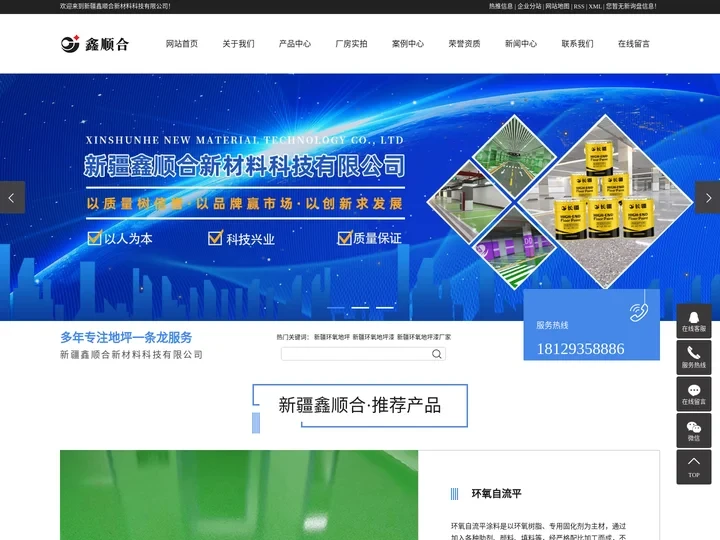This screenshot has width=720, height=540.
Task: Click the 鑫顺合 company logo
Action: (95, 44)
